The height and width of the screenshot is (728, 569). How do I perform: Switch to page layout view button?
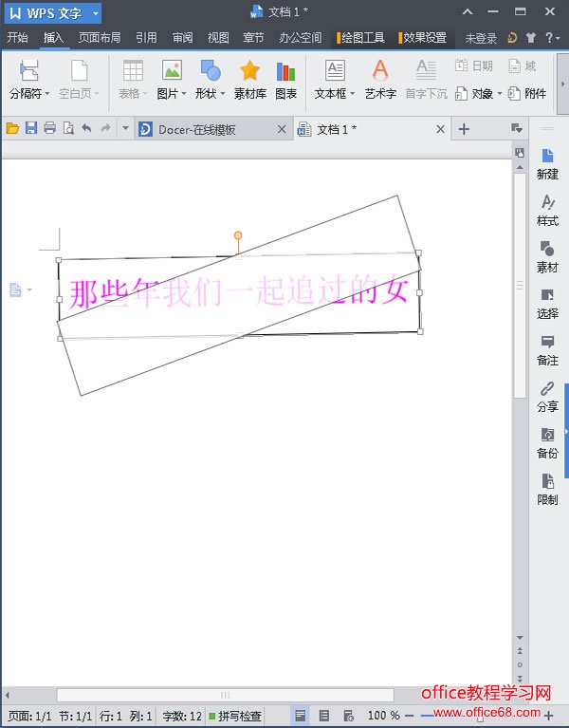[300, 716]
